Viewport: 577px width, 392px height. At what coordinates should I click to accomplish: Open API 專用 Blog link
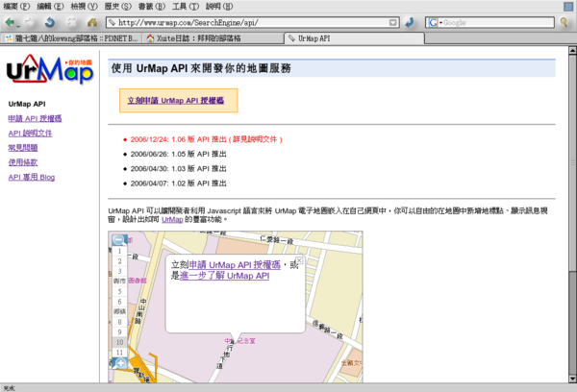pyautogui.click(x=32, y=177)
